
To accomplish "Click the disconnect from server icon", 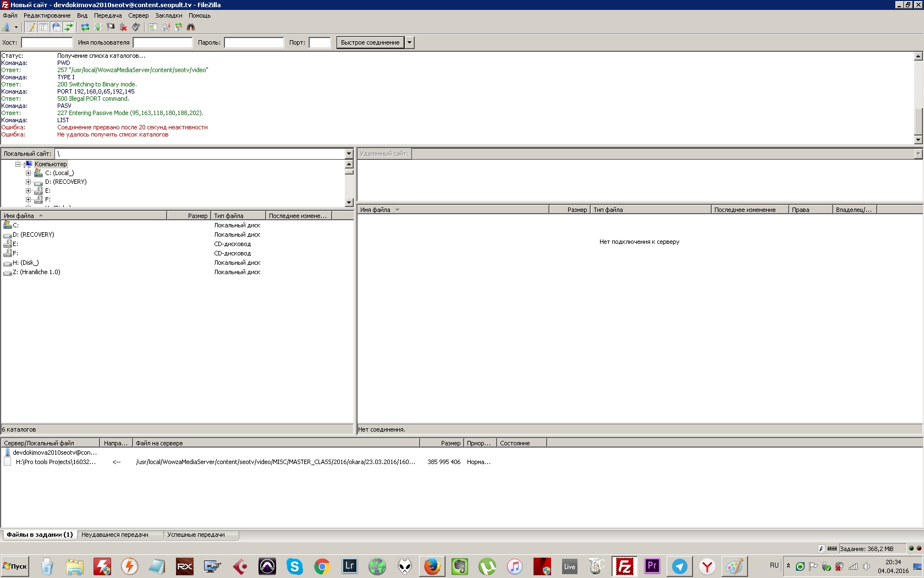I will tap(123, 27).
